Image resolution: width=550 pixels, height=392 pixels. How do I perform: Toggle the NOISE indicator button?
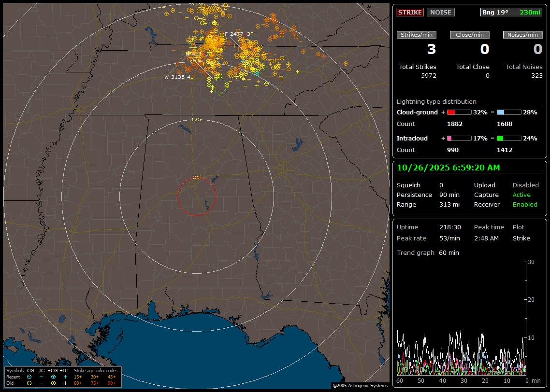[440, 12]
